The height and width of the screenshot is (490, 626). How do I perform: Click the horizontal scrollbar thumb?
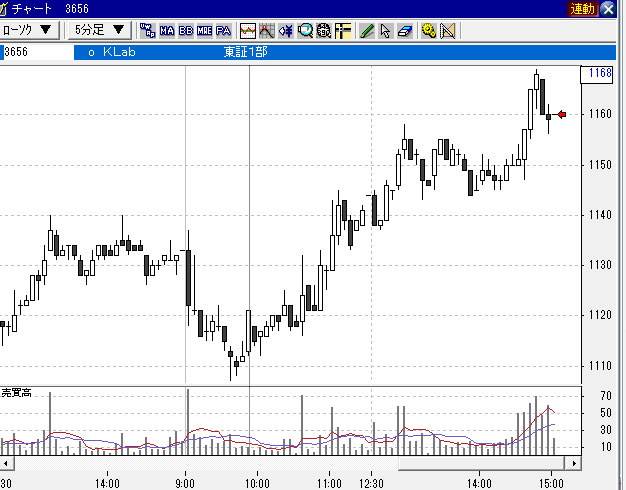coord(481,464)
